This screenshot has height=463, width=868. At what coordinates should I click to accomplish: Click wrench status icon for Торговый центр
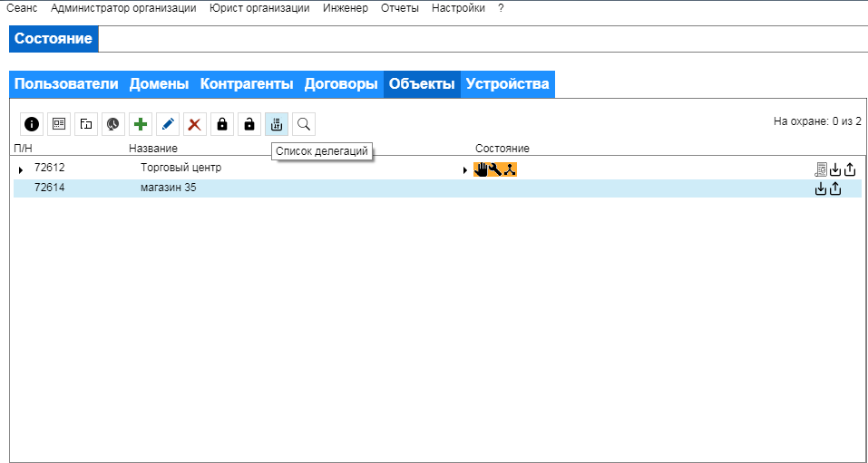[x=495, y=169]
